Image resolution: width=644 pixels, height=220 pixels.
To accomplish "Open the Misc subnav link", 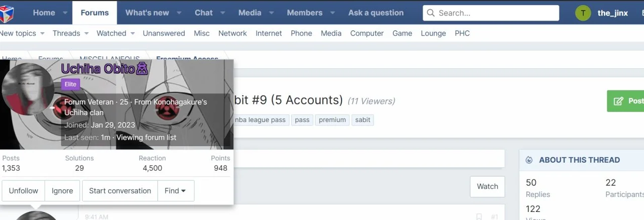I will tap(202, 34).
